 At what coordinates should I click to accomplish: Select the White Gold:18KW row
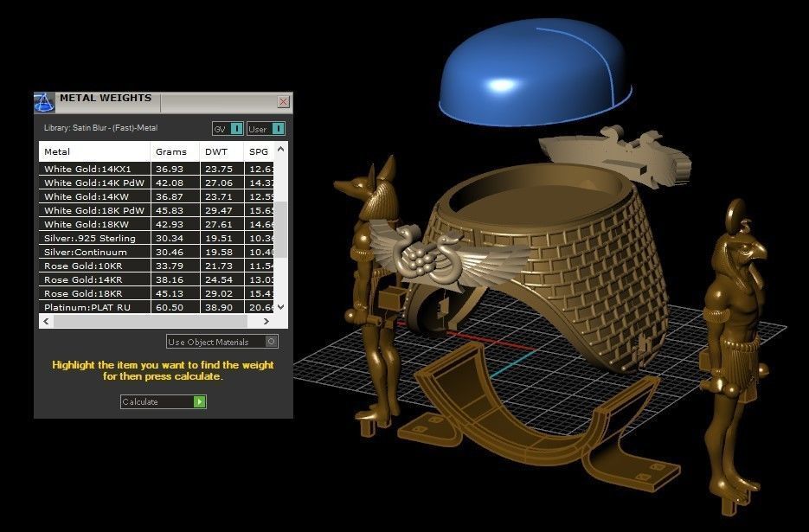coord(157,224)
